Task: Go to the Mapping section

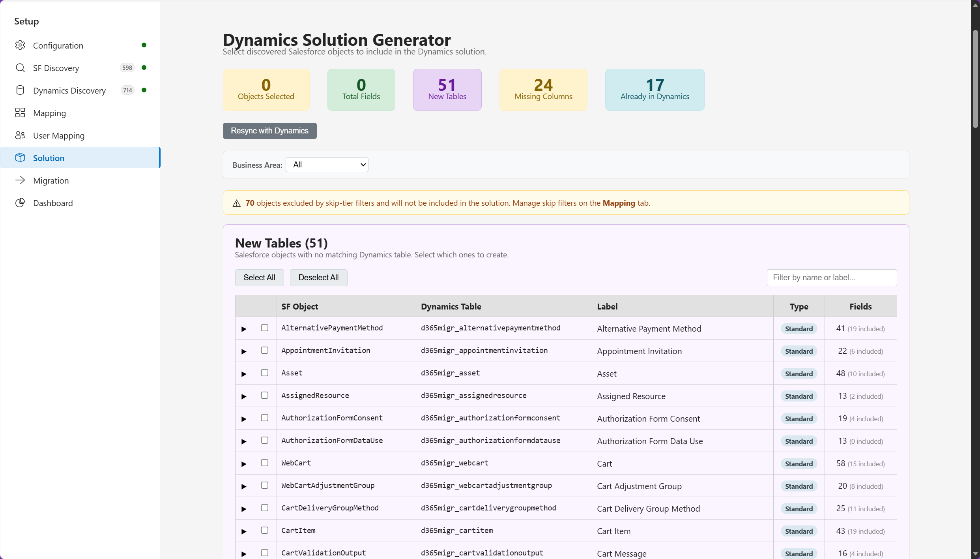Action: pos(80,113)
